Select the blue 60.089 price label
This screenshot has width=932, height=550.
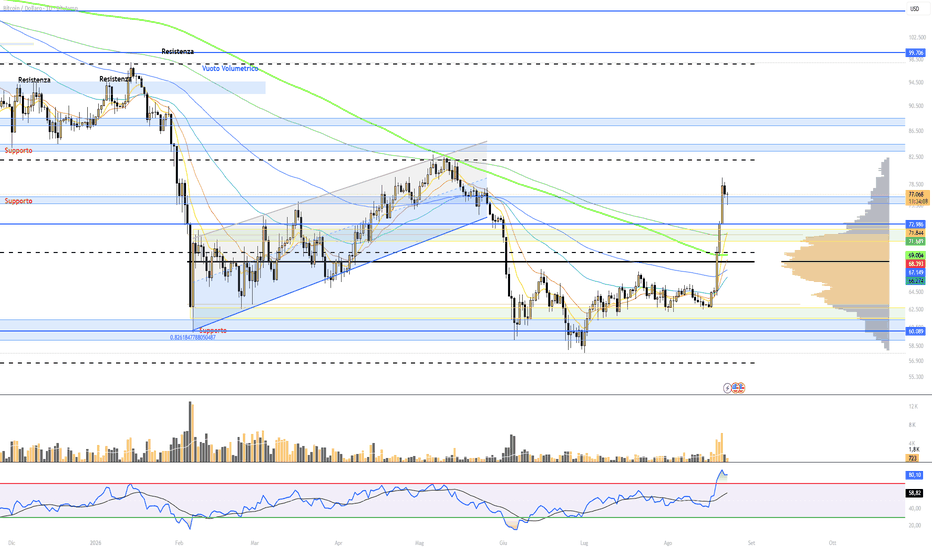click(x=915, y=331)
